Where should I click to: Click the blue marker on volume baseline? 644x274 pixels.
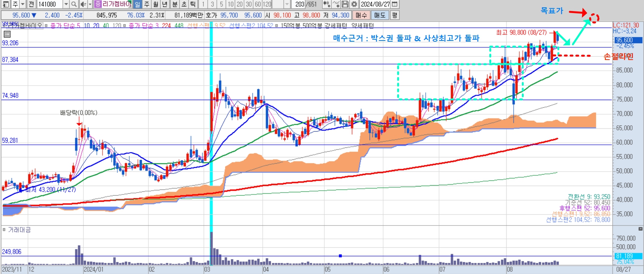(340, 256)
